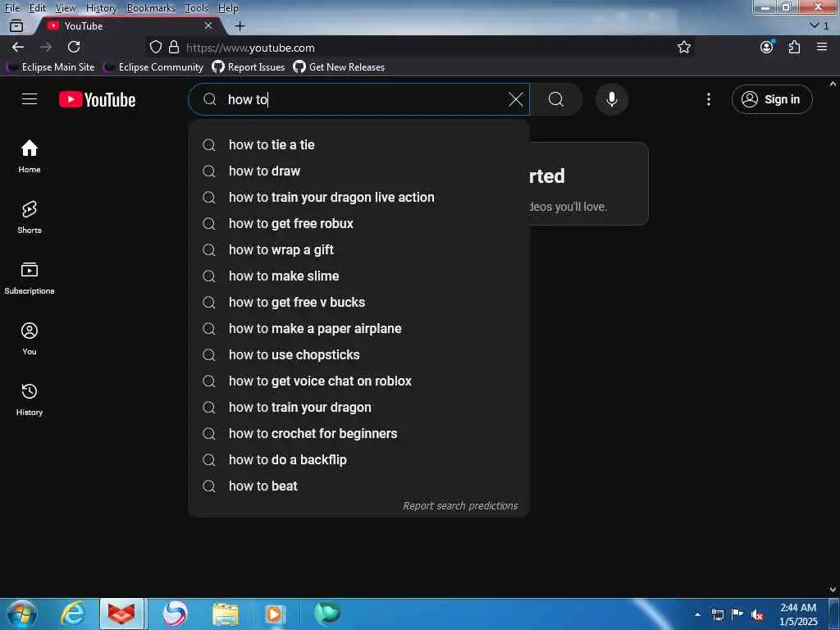Image resolution: width=840 pixels, height=630 pixels.
Task: Pick "how to use chopsticks" suggestion
Action: [x=359, y=354]
